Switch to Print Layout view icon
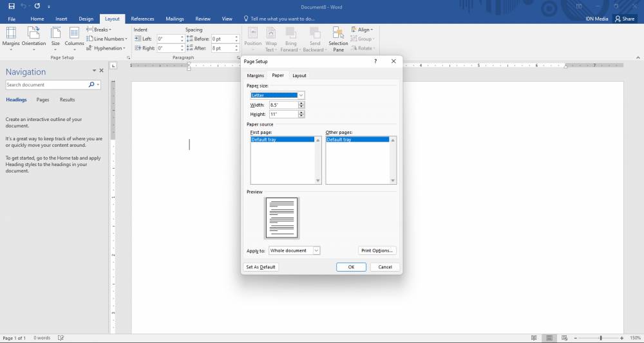This screenshot has height=343, width=644. 549,338
